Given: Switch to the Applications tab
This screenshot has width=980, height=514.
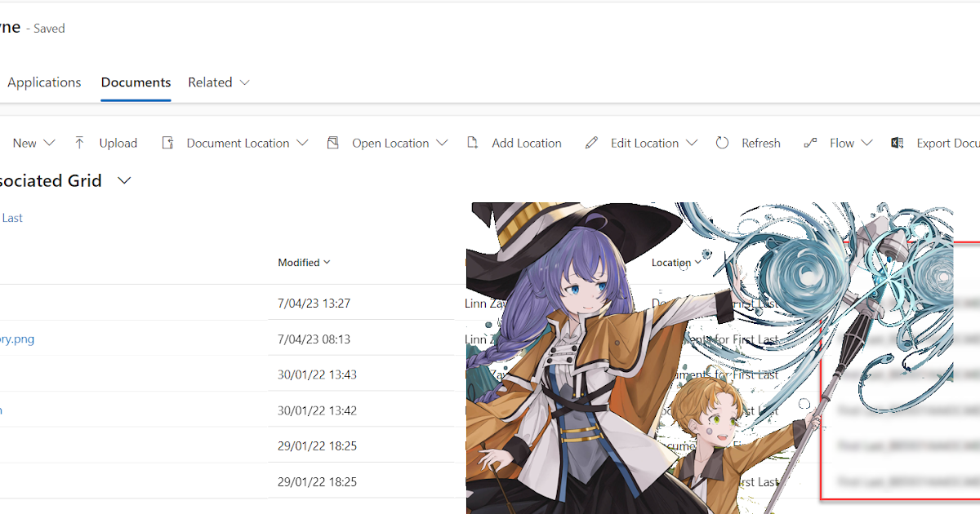Looking at the screenshot, I should tap(44, 82).
